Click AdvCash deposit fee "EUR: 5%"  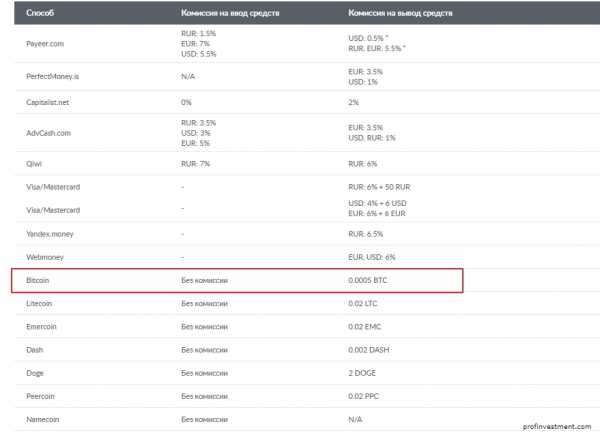coord(195,143)
